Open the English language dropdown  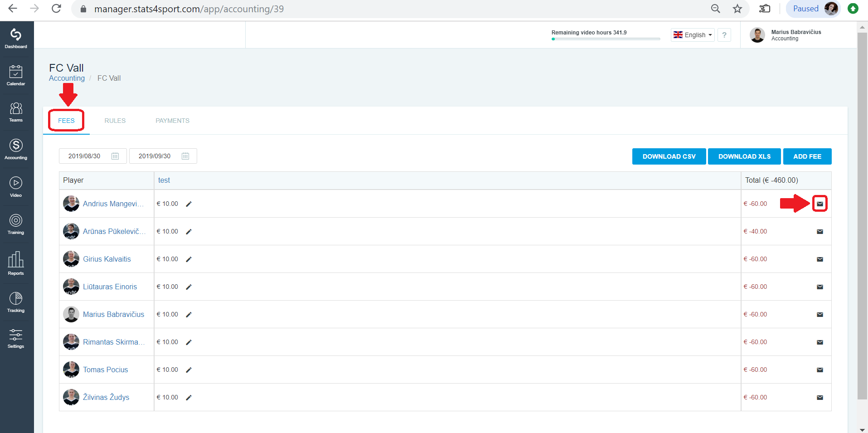click(x=693, y=35)
